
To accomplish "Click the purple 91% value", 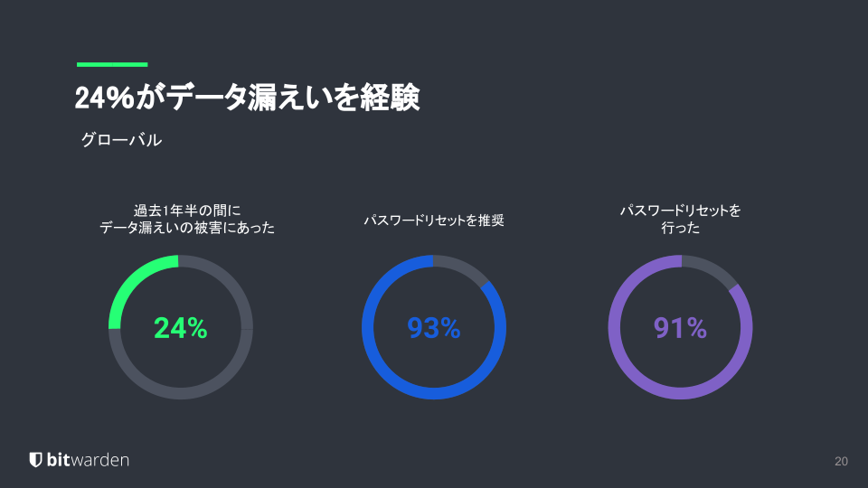I will 680,328.
